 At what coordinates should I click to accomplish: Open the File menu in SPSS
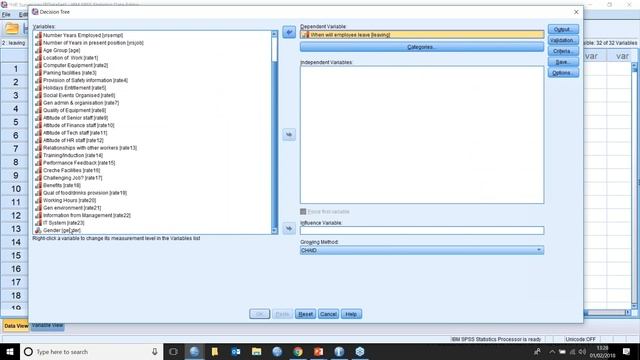coord(6,14)
